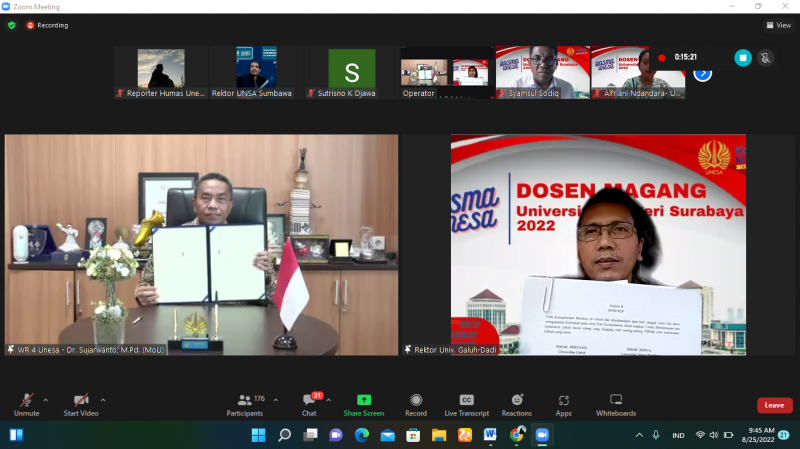Turn on camera with Start Video

(81, 405)
